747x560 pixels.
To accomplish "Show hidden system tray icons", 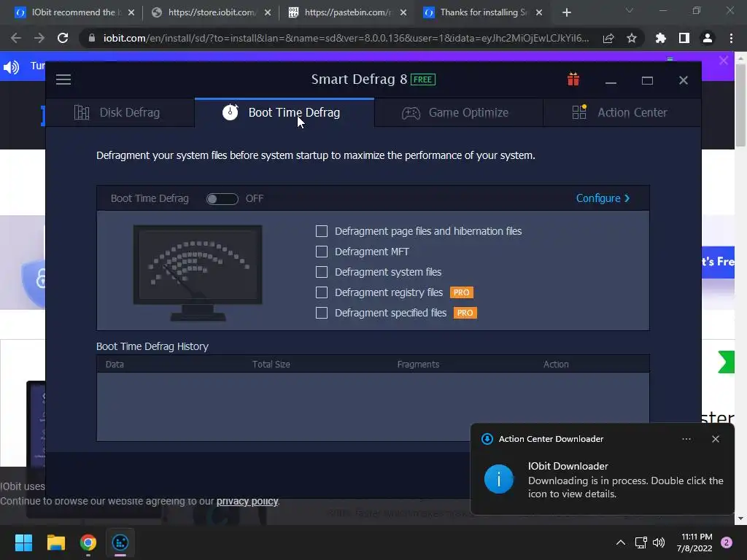I will 621,542.
